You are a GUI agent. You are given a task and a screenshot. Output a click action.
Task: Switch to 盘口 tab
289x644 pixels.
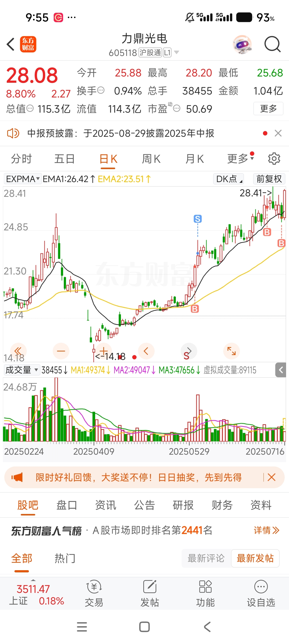click(x=67, y=505)
